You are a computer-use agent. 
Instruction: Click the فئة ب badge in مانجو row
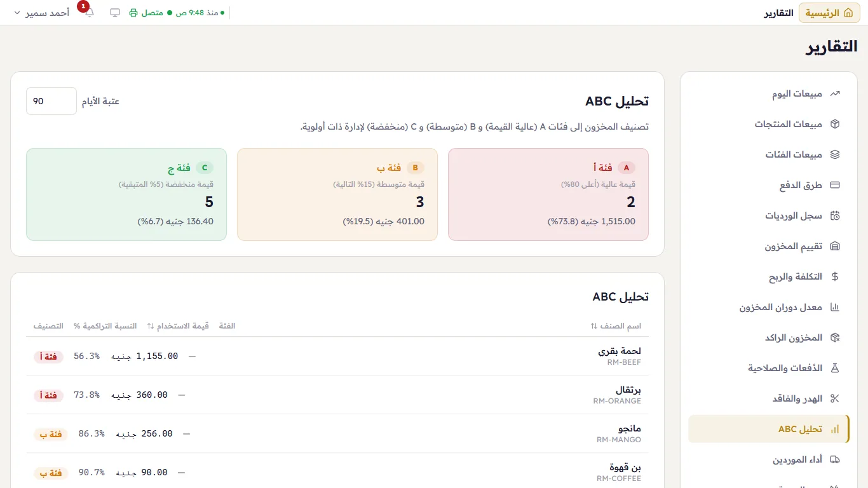51,434
